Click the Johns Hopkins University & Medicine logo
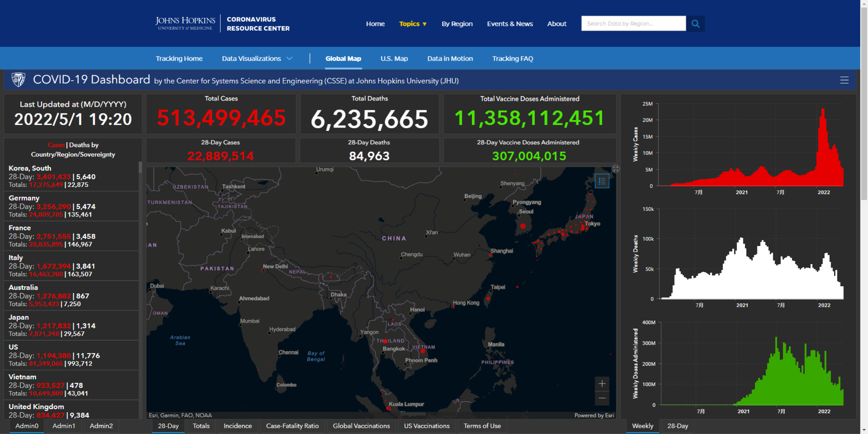868x434 pixels. [x=185, y=23]
